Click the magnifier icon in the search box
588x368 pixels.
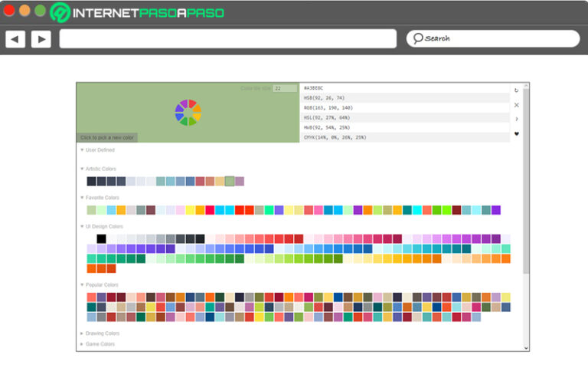(x=417, y=38)
